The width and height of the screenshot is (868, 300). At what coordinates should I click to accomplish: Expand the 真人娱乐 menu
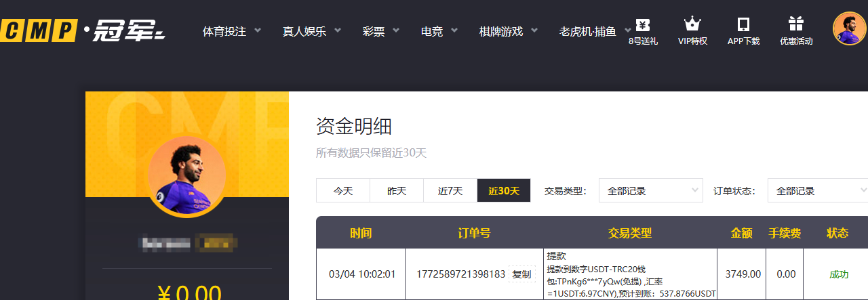point(311,31)
